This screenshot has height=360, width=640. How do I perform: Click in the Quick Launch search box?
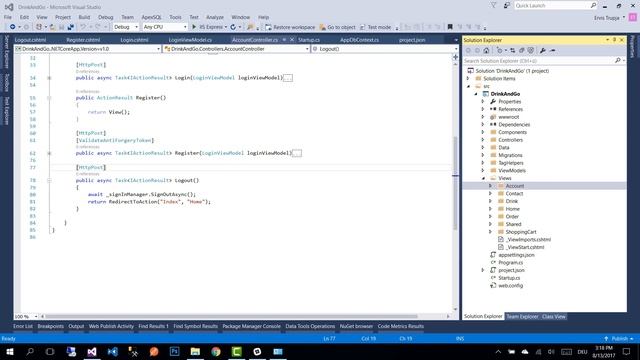coord(552,6)
